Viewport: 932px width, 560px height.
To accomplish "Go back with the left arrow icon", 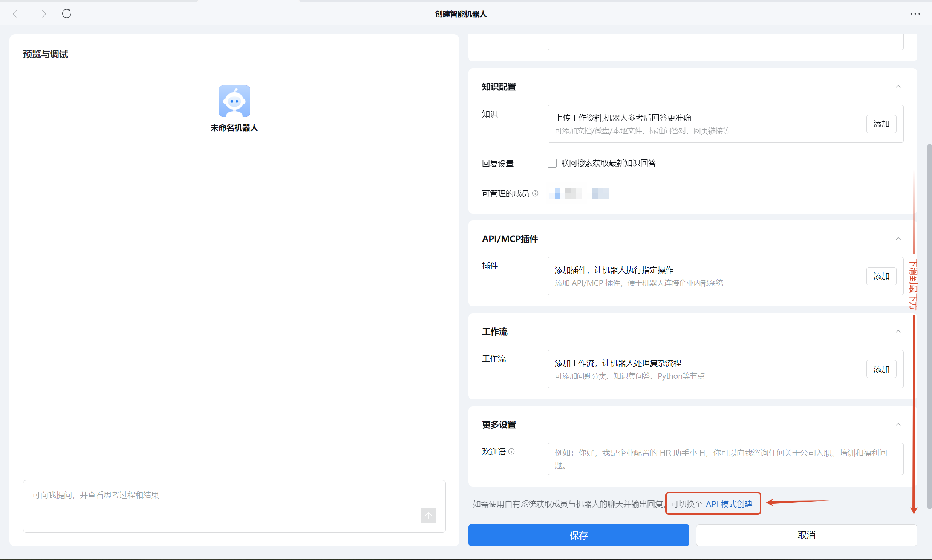I will (17, 14).
